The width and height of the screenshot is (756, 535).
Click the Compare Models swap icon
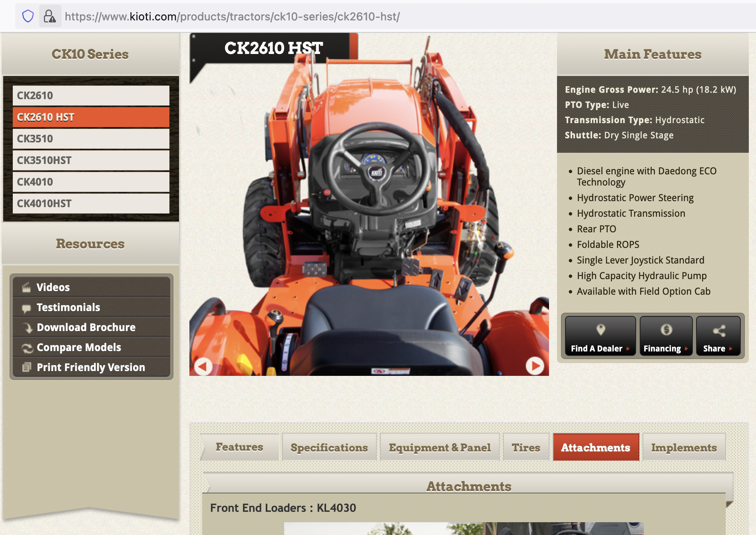click(27, 348)
